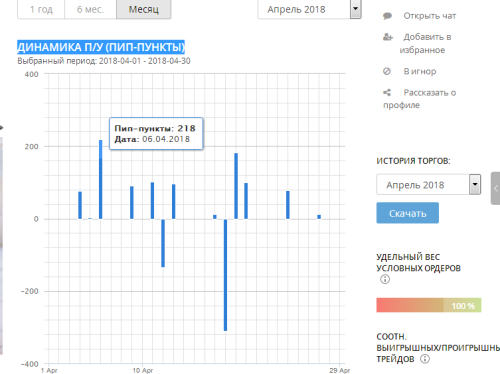500x374 pixels.
Task: Switch chart period to 1 год
Action: point(41,9)
